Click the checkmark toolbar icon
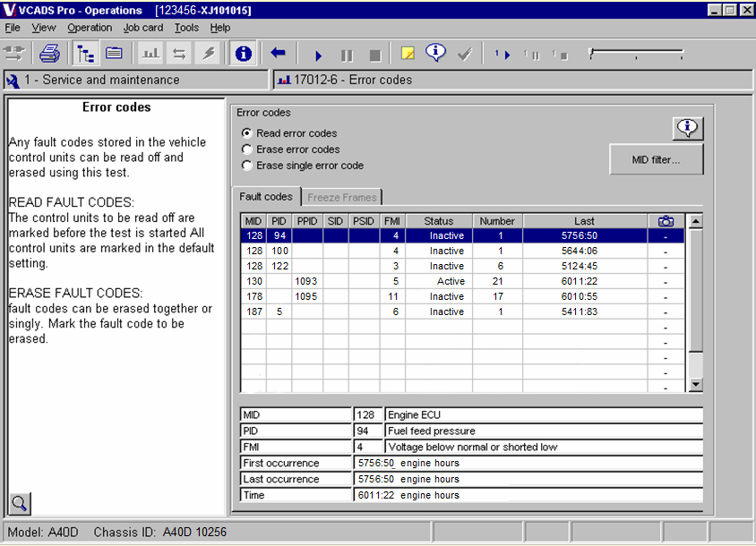 (465, 54)
